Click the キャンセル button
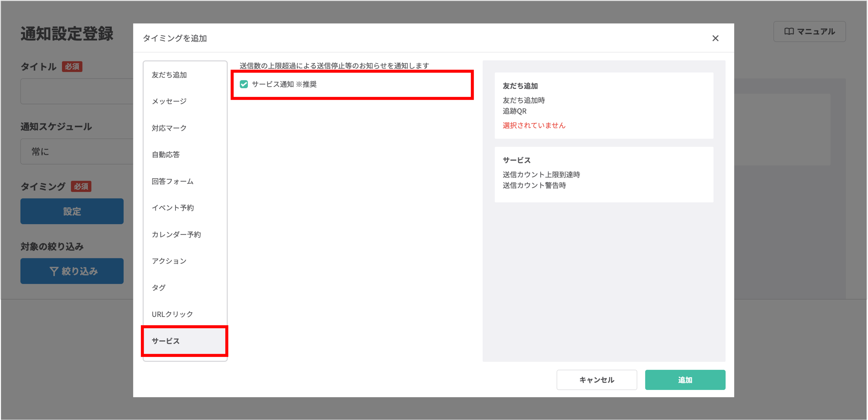This screenshot has height=420, width=868. point(596,380)
